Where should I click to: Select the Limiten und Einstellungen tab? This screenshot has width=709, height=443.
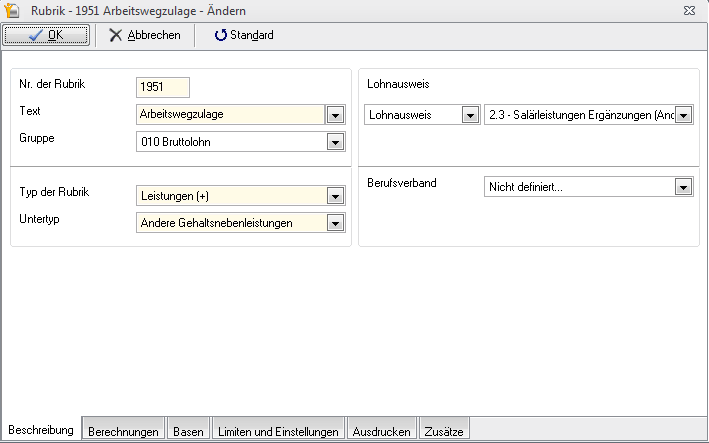277,432
